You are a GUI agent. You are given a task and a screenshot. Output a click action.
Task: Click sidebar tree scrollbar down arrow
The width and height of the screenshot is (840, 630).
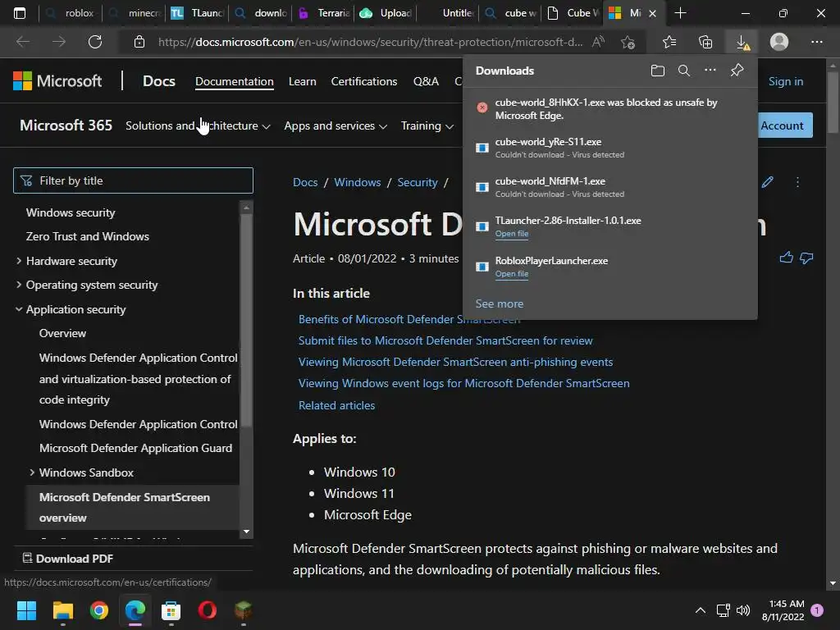246,532
